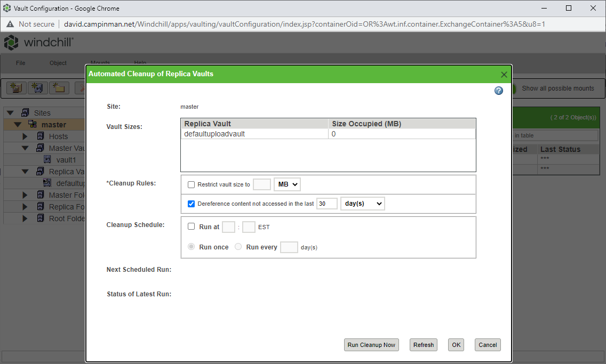Viewport: 606px width, 364px height.
Task: Disable the Dereference content not accessed checkbox
Action: pyautogui.click(x=191, y=204)
